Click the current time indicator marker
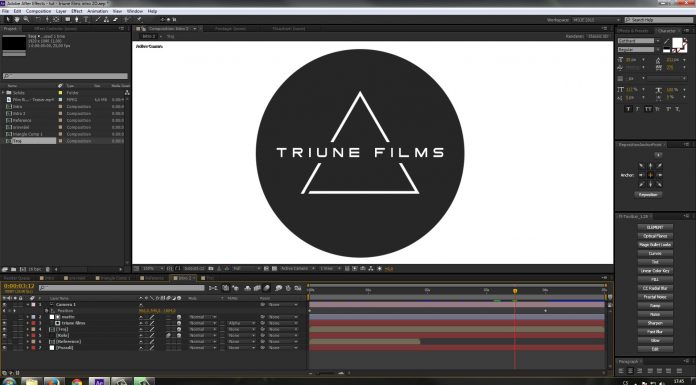Screen dimensions: 696x385 click(515, 291)
